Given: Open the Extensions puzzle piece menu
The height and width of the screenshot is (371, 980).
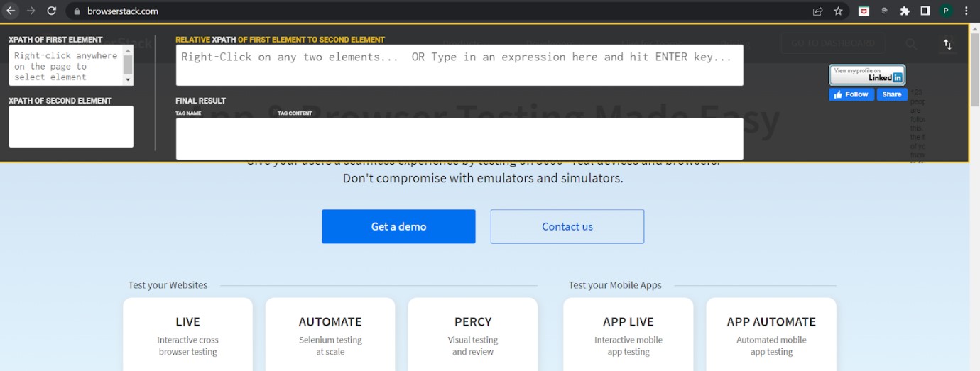Looking at the screenshot, I should tap(905, 11).
